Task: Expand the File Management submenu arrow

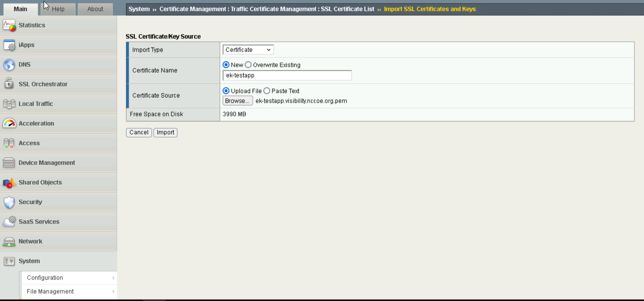Action: [113, 292]
